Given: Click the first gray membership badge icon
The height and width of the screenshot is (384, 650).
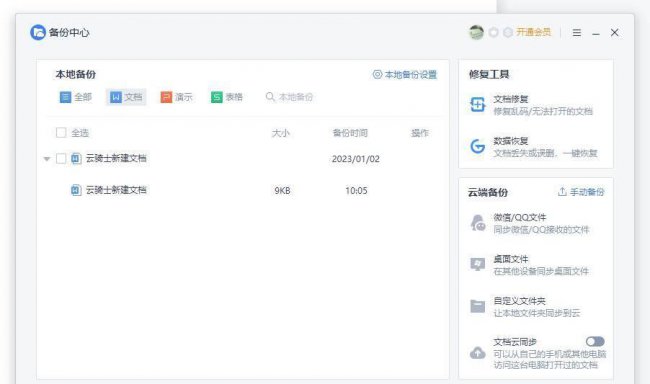Looking at the screenshot, I should click(493, 32).
